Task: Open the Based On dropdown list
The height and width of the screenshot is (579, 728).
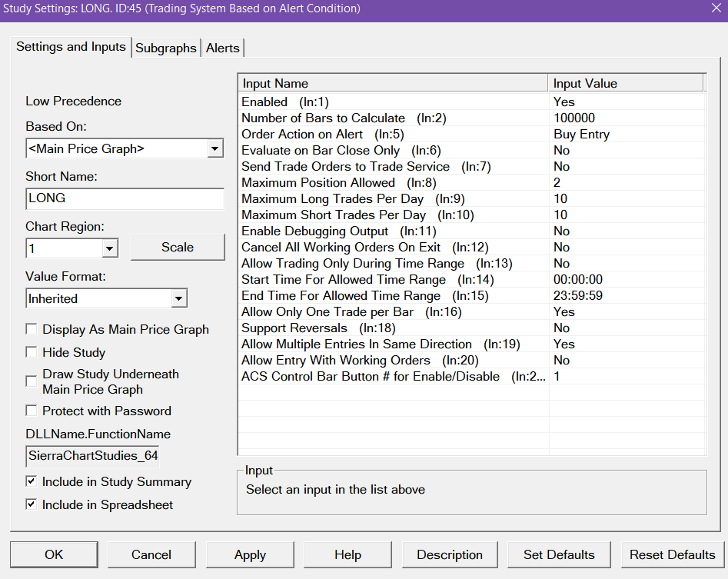Action: [x=215, y=148]
